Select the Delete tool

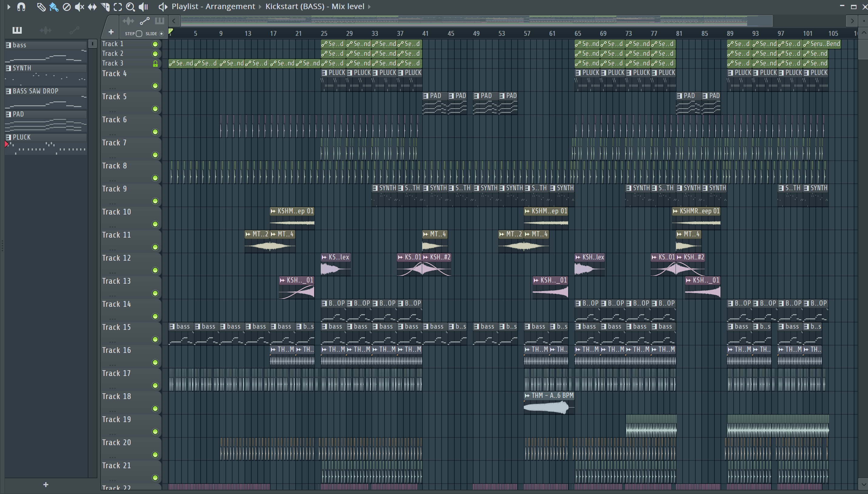click(x=66, y=6)
